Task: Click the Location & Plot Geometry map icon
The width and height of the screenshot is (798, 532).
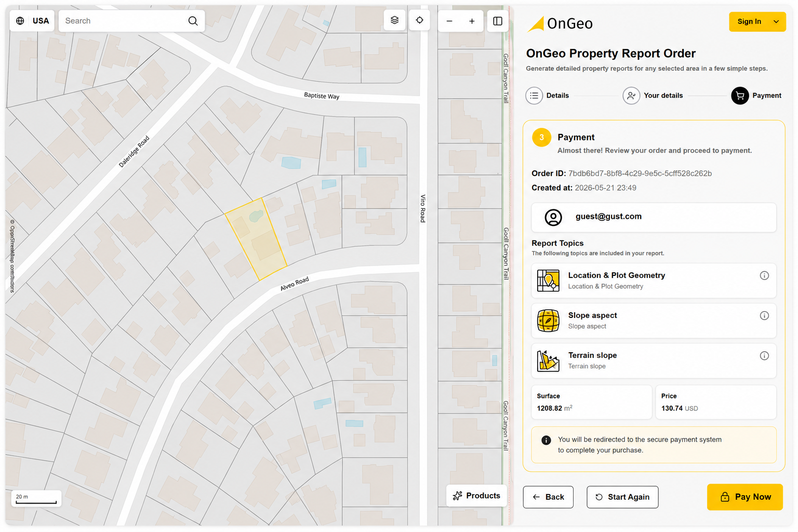Action: tap(548, 281)
